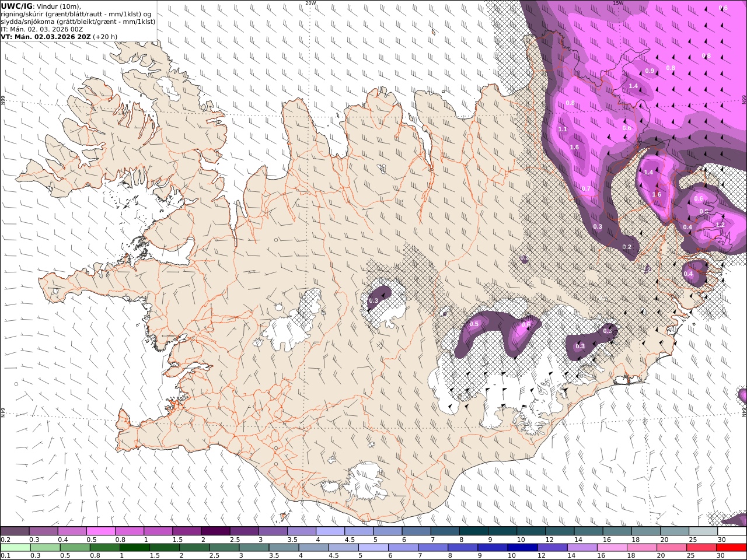Image resolution: width=747 pixels, height=560 pixels.
Task: Click the '1.2' precipitation value on the map
Action: tap(720, 225)
